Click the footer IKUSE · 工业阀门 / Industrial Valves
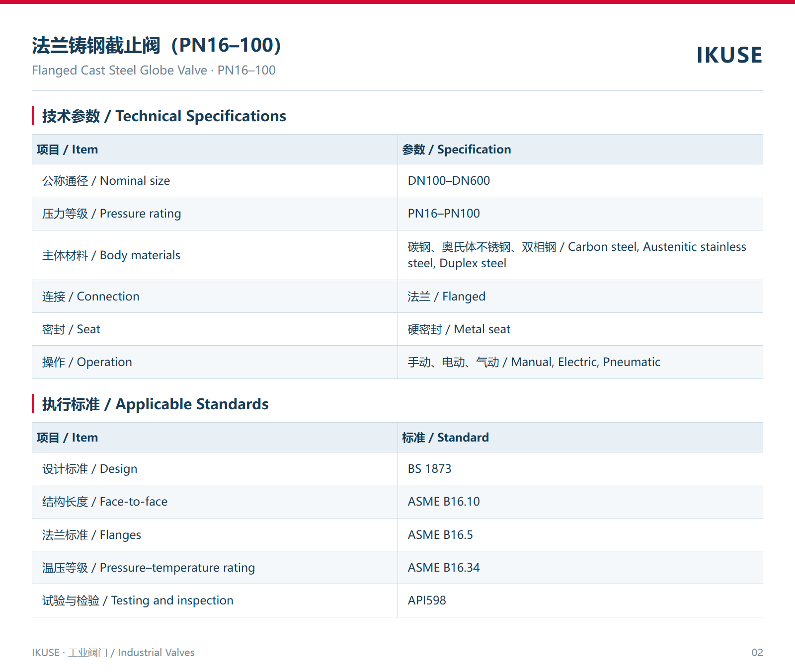 point(113,653)
